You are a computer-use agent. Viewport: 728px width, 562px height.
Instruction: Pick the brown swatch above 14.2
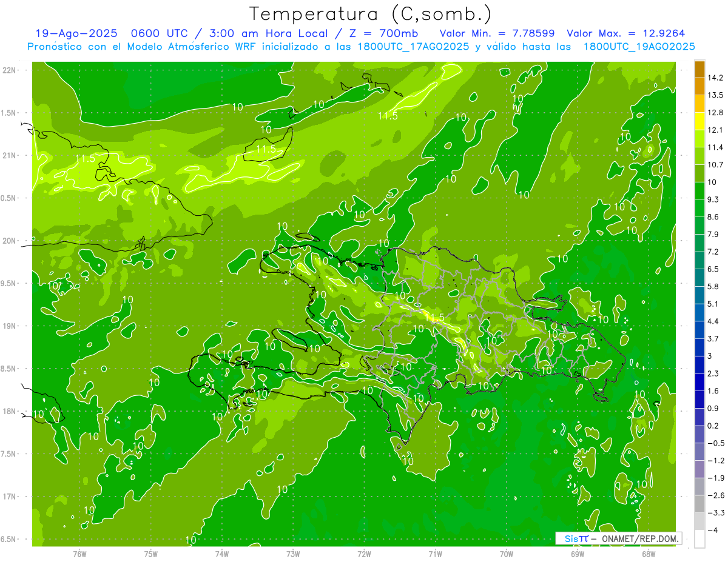point(699,69)
